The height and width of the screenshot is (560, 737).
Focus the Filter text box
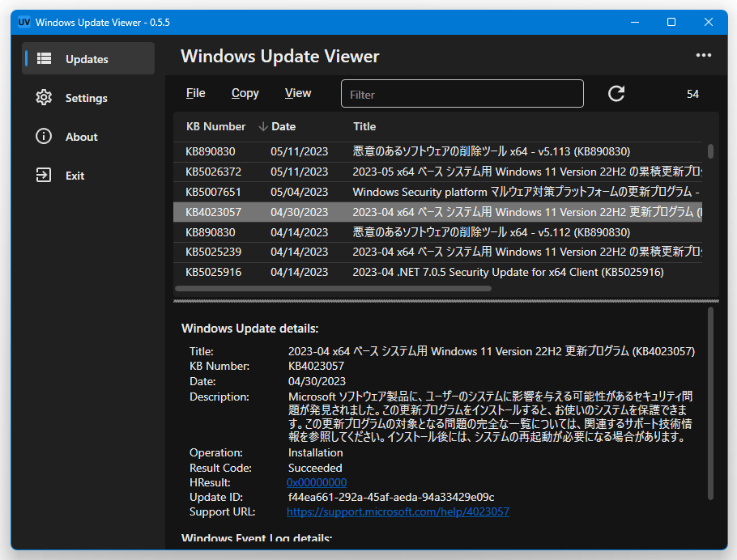tap(462, 94)
